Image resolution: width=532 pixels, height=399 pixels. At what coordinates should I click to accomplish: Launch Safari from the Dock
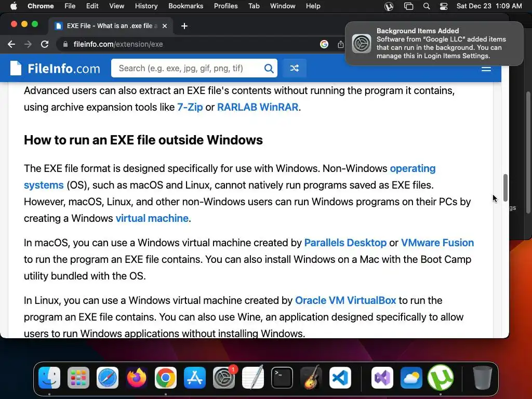pyautogui.click(x=108, y=378)
